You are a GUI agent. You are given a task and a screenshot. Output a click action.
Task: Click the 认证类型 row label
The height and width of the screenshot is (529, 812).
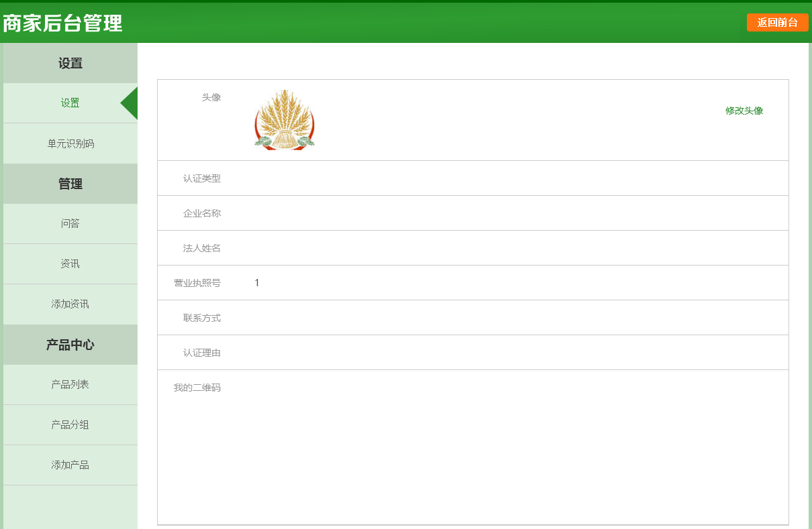click(201, 178)
